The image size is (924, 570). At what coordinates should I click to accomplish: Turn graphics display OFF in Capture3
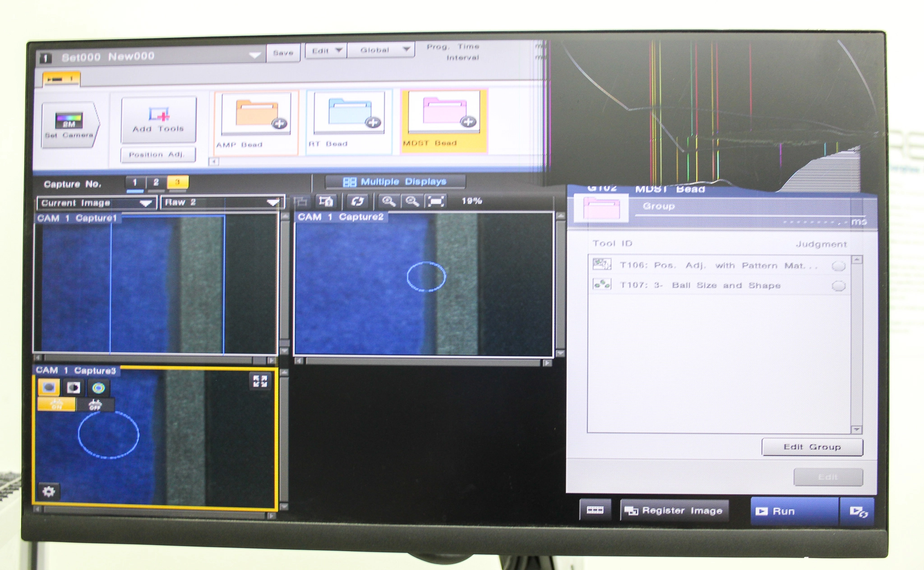(x=95, y=405)
